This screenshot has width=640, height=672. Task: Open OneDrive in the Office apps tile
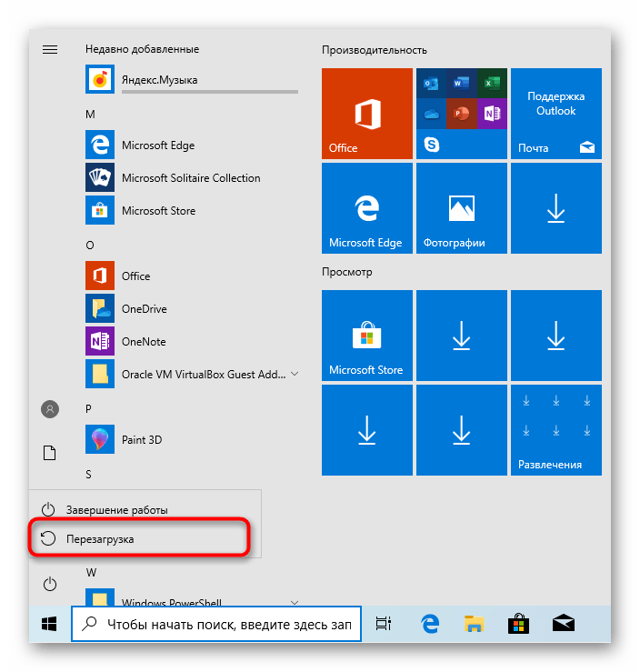(431, 114)
